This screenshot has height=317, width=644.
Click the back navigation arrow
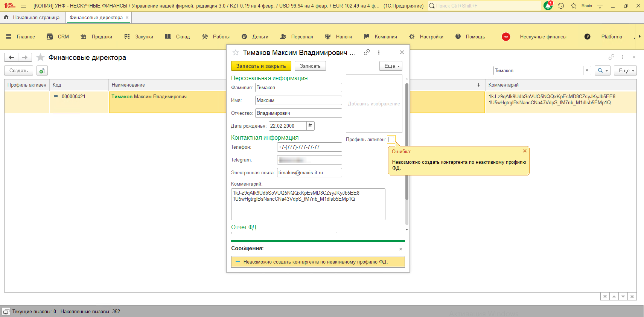[11, 57]
